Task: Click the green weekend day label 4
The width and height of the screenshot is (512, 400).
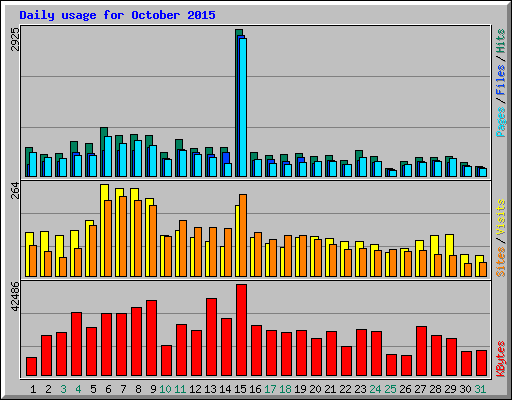Action: pos(78,389)
